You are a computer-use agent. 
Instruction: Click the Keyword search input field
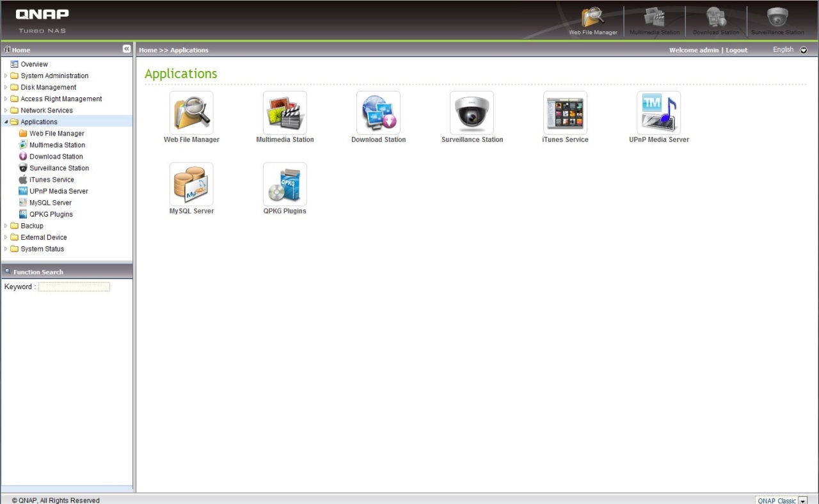[74, 287]
